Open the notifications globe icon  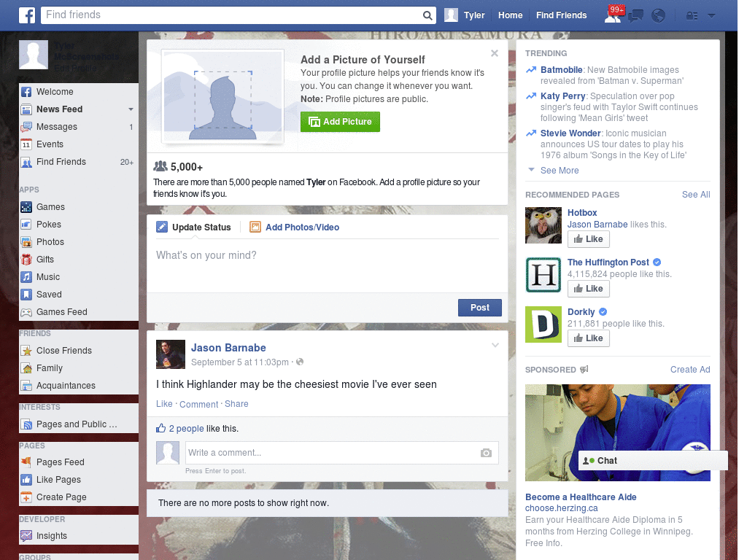pos(659,16)
